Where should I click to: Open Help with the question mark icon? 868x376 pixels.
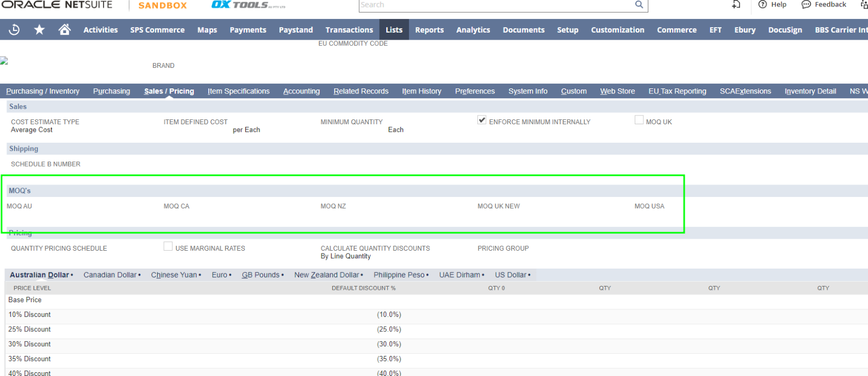pyautogui.click(x=763, y=4)
